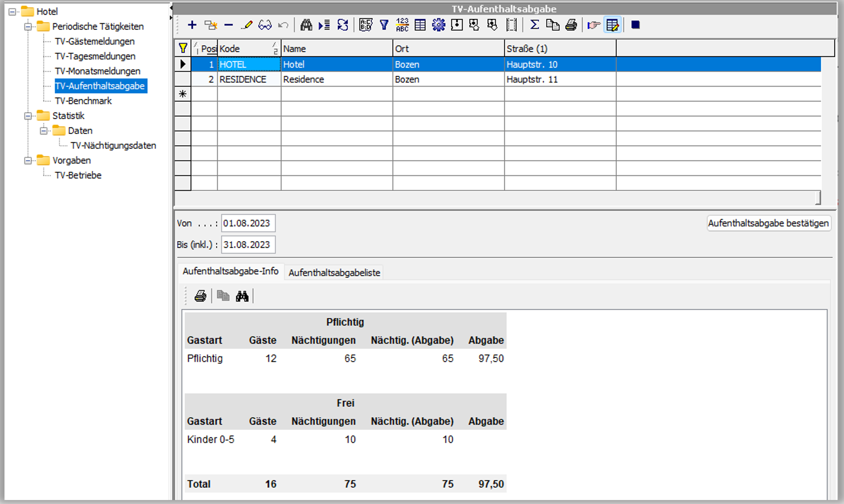Open the TV-Benchmark tree entry
The width and height of the screenshot is (844, 504).
pyautogui.click(x=83, y=101)
